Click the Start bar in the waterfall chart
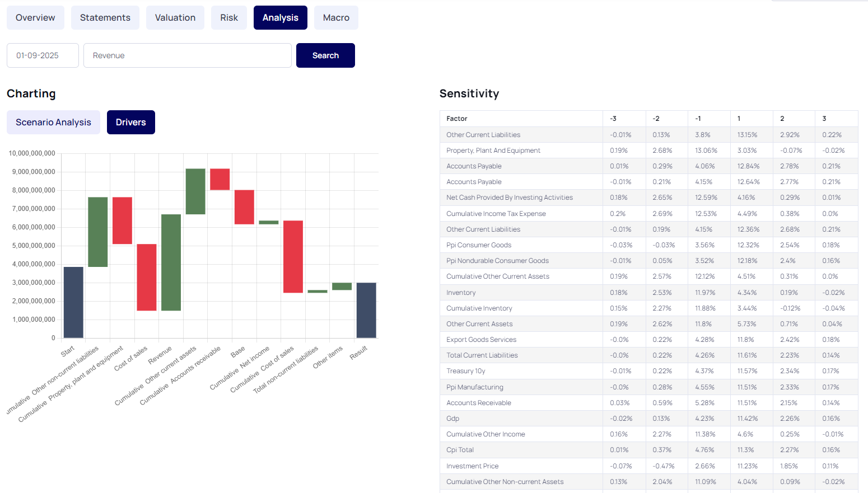Viewport: 868px width, 493px height. click(73, 302)
